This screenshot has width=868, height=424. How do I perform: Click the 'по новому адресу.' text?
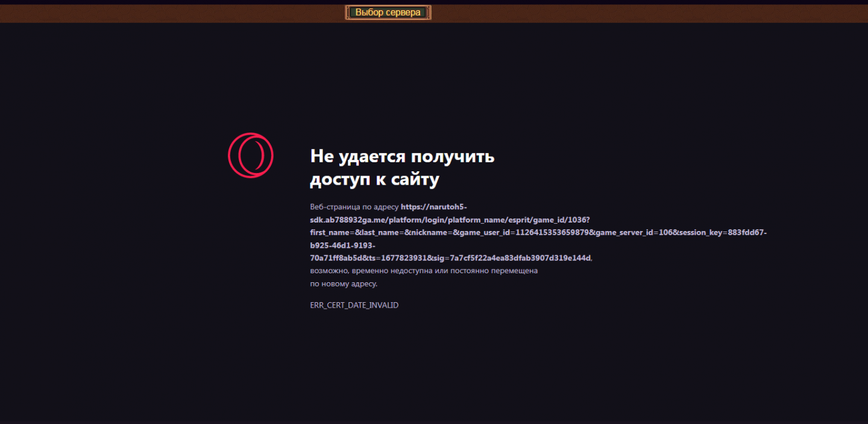pos(344,283)
